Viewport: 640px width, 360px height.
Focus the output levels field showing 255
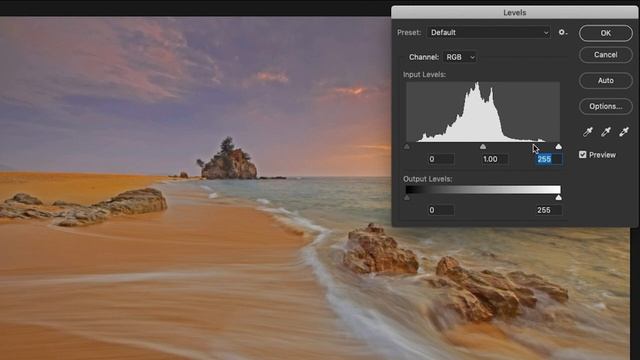549,210
